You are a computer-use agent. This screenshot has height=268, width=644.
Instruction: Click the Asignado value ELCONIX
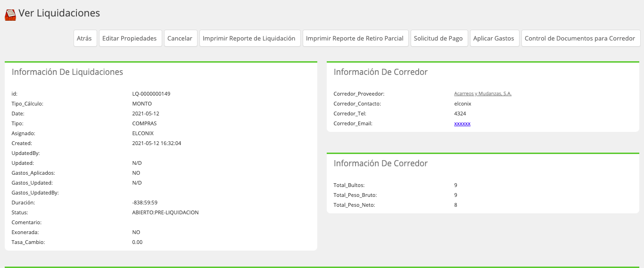[x=143, y=133]
